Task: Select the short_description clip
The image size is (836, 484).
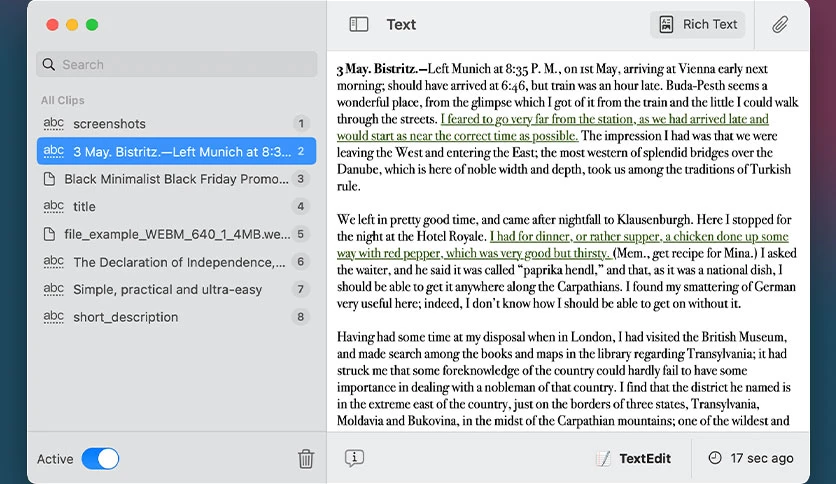Action: pyautogui.click(x=176, y=317)
